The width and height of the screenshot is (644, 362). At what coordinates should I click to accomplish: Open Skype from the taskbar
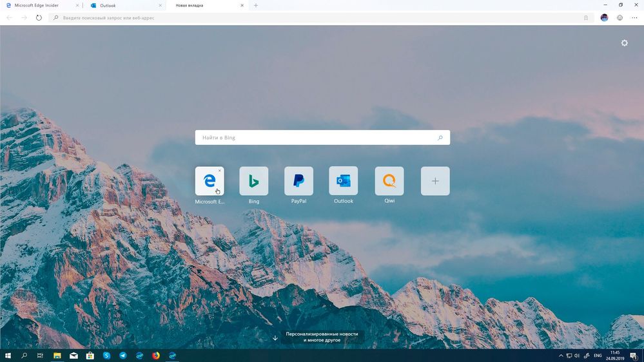(106, 356)
